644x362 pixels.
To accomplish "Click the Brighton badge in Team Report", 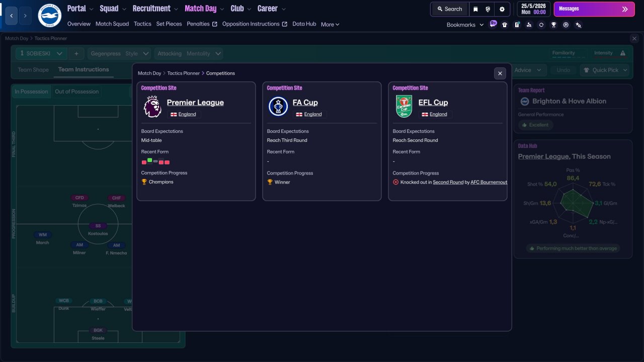I will 524,101.
